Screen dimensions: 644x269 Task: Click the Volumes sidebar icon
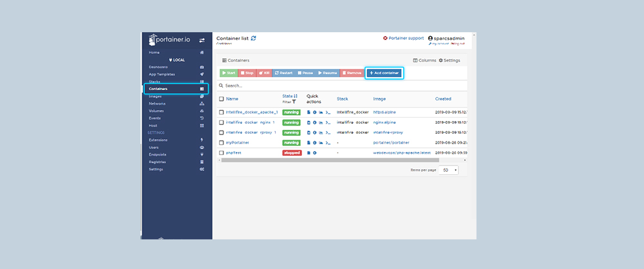click(x=202, y=111)
